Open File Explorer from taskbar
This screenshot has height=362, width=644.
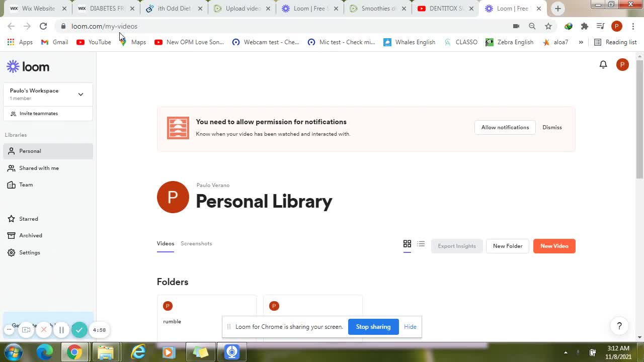106,352
